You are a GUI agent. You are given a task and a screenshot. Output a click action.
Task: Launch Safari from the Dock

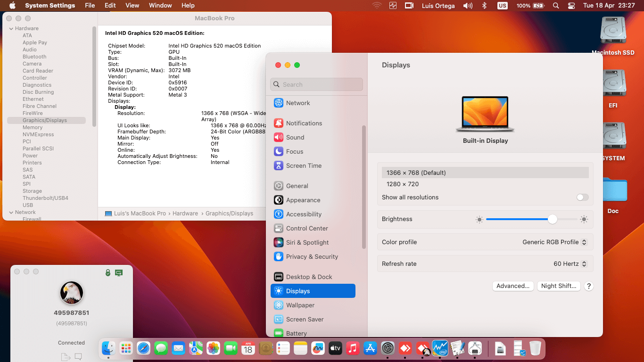[143, 348]
